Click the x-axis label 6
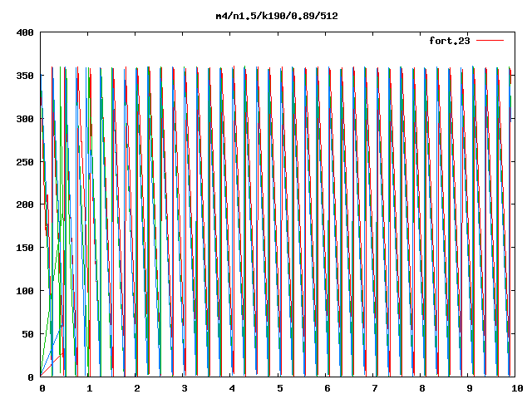This screenshot has width=532, height=399. pos(327,388)
